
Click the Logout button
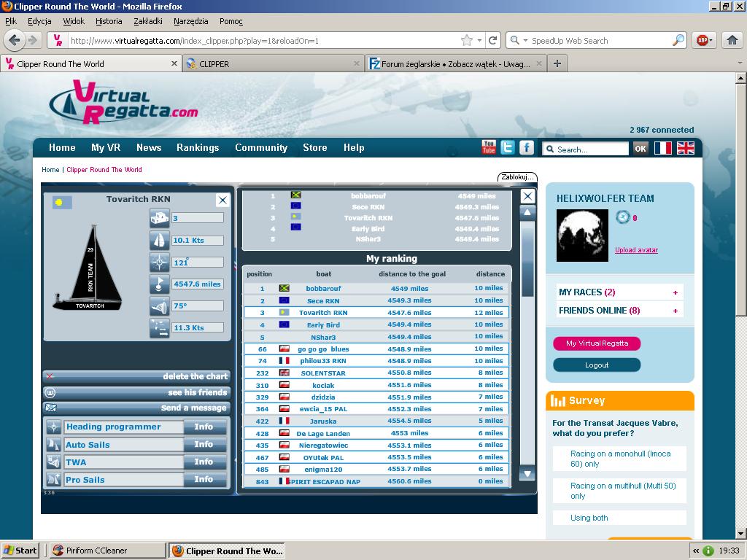tap(596, 365)
